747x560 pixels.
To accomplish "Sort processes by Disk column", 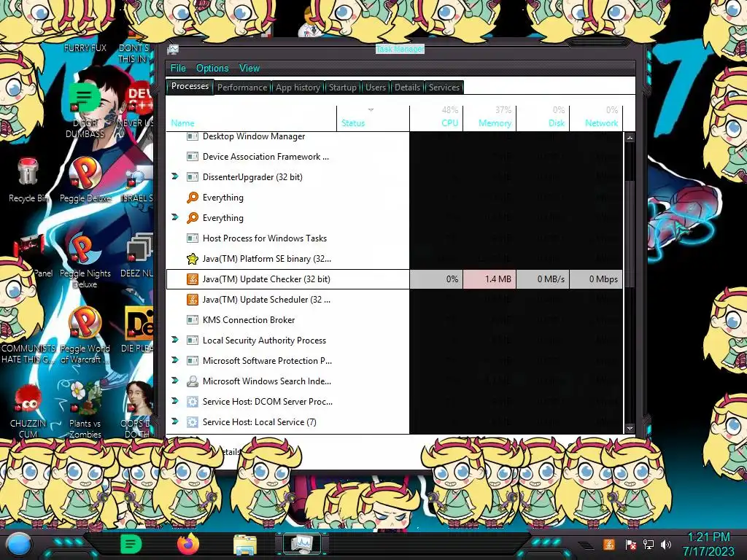I will tap(543, 119).
